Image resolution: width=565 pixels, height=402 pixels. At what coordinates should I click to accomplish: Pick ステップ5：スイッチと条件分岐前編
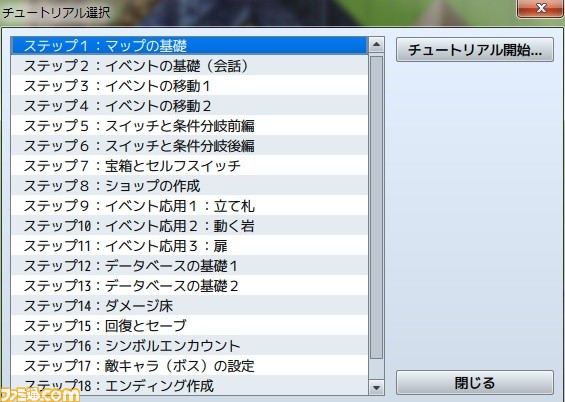tap(190, 126)
